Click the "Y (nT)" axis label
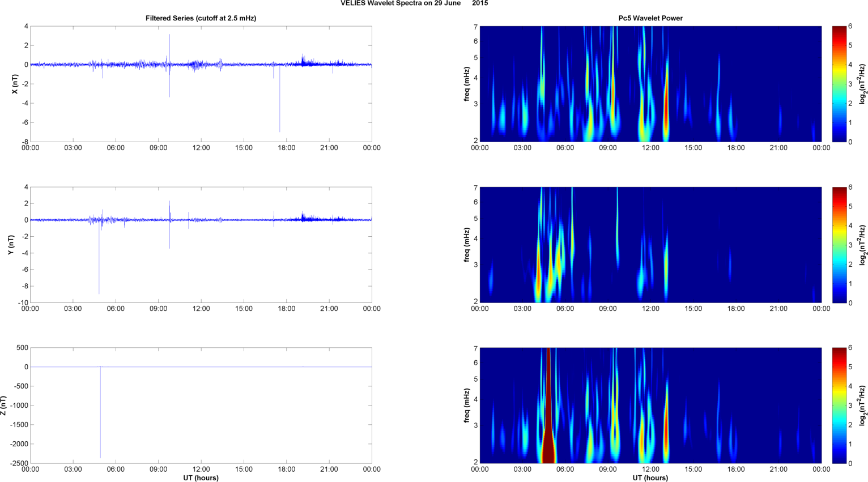The height and width of the screenshot is (482, 868). (11, 245)
